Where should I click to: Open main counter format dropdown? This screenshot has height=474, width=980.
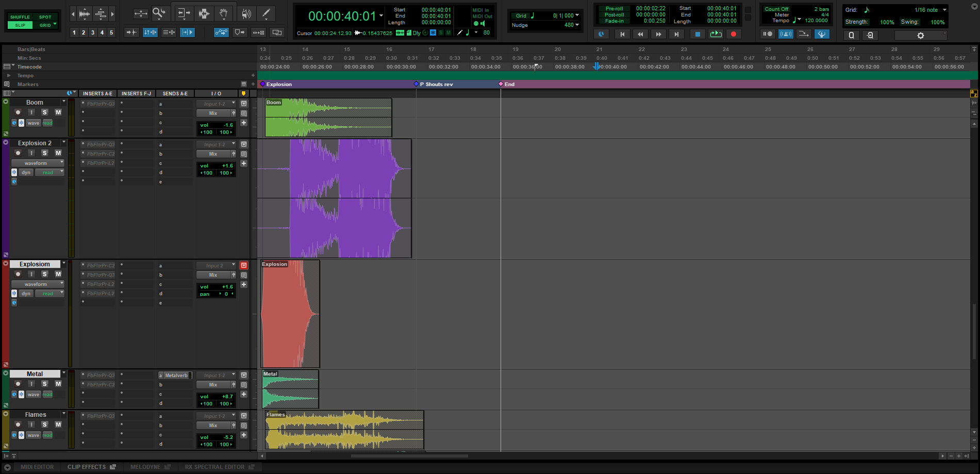381,15
